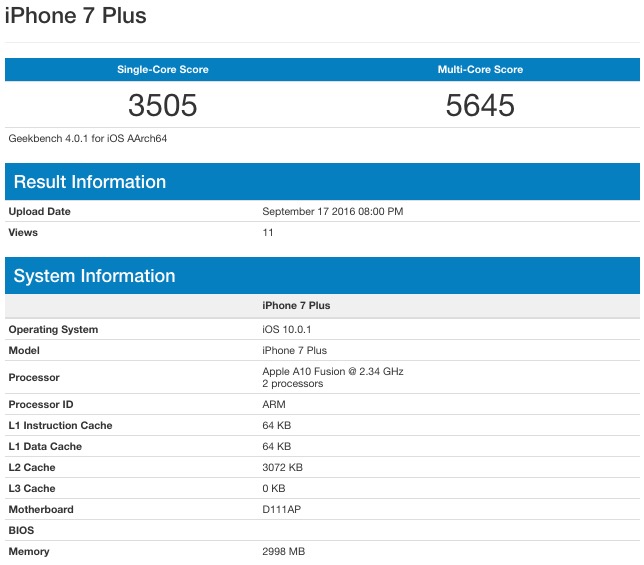Click the Views row label
The width and height of the screenshot is (644, 565).
(x=23, y=233)
